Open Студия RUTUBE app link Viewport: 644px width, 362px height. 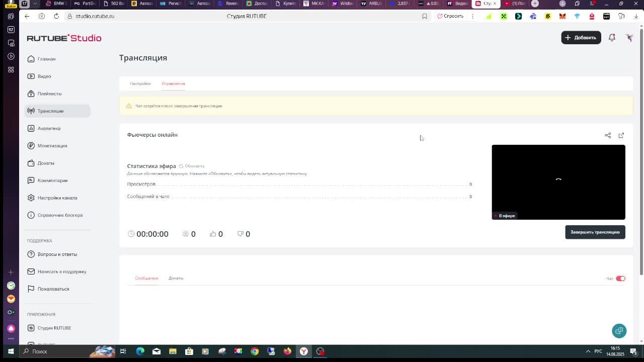point(57,328)
